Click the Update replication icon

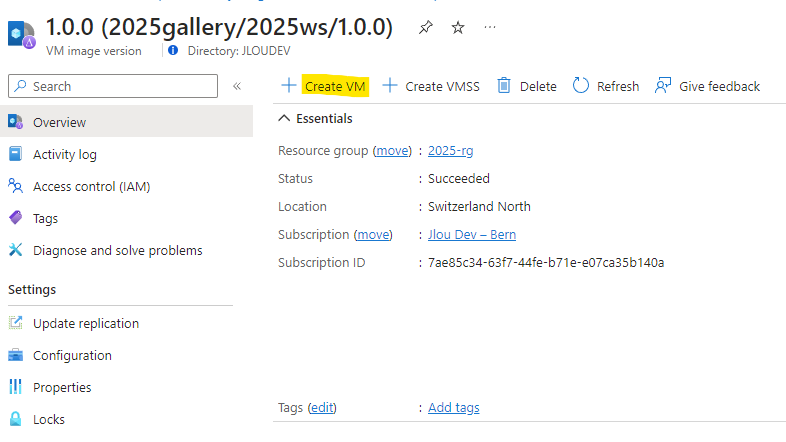[x=16, y=323]
